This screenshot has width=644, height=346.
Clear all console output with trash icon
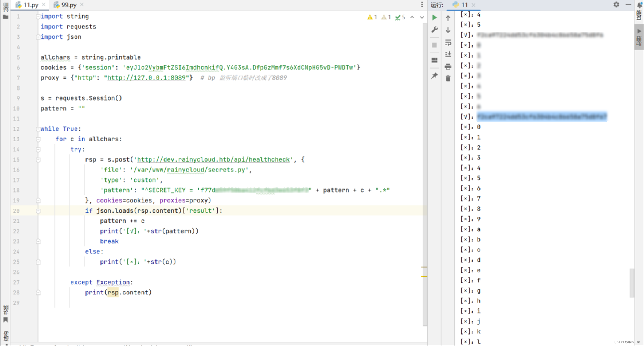(x=448, y=78)
